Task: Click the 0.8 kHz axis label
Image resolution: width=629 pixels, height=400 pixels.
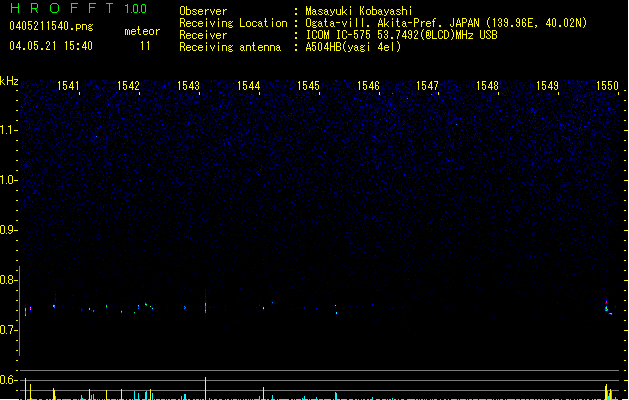Action: 7,280
